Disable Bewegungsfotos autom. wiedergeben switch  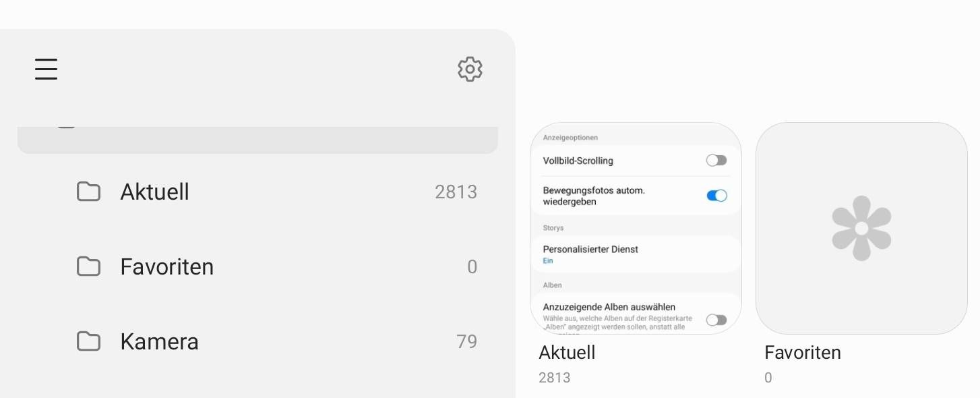[716, 196]
